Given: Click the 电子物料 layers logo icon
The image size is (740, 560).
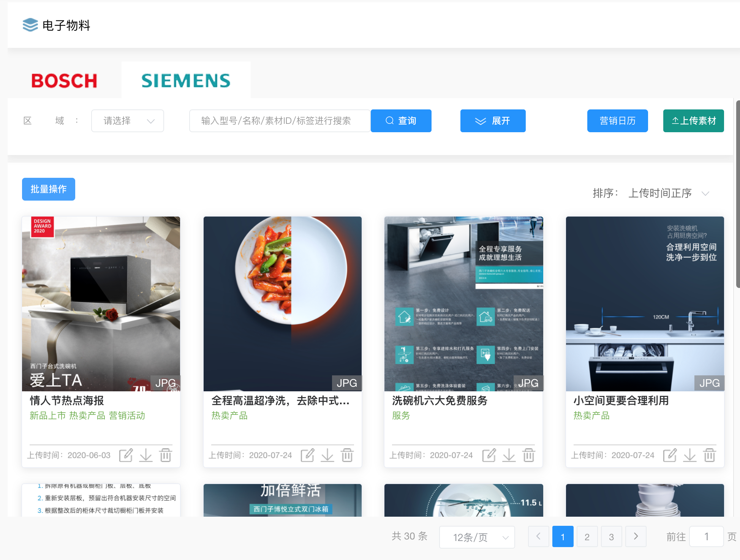Looking at the screenshot, I should (30, 25).
